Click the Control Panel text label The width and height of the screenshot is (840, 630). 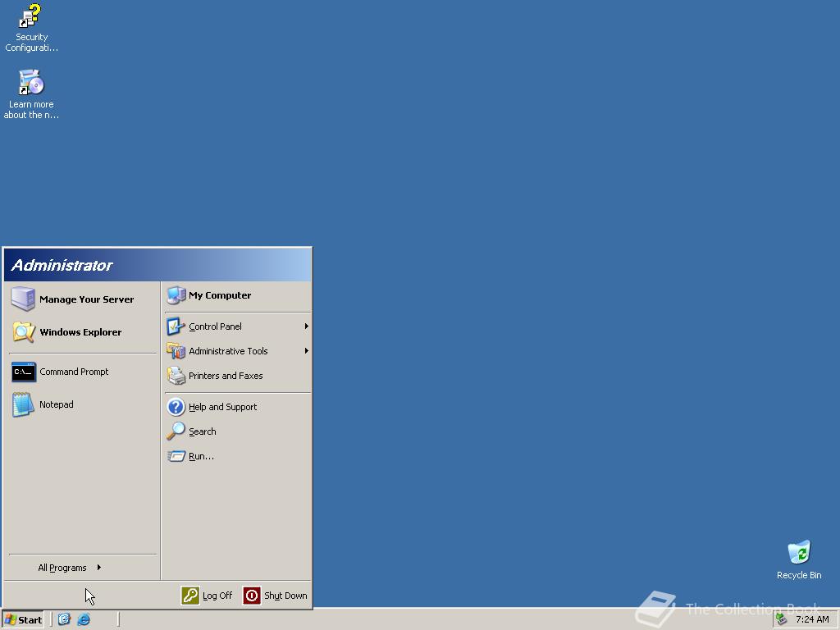tap(216, 326)
